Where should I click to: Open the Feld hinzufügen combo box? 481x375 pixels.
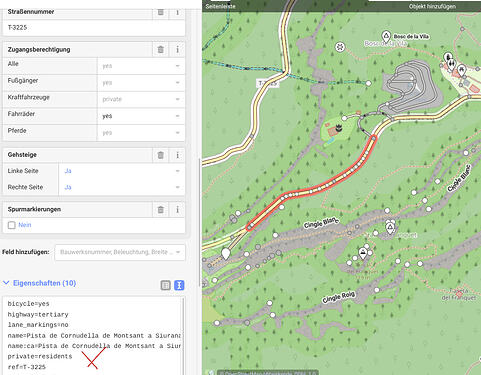click(x=120, y=252)
